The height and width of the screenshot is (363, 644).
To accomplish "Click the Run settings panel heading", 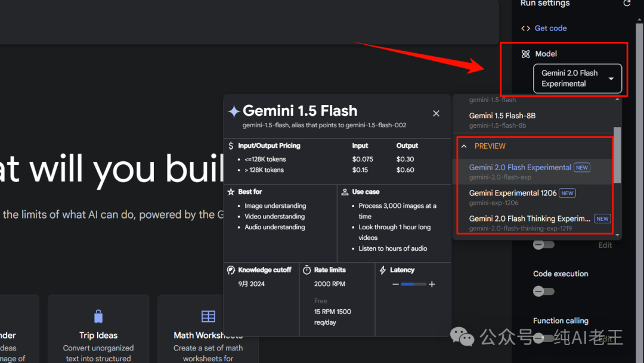I will [545, 4].
